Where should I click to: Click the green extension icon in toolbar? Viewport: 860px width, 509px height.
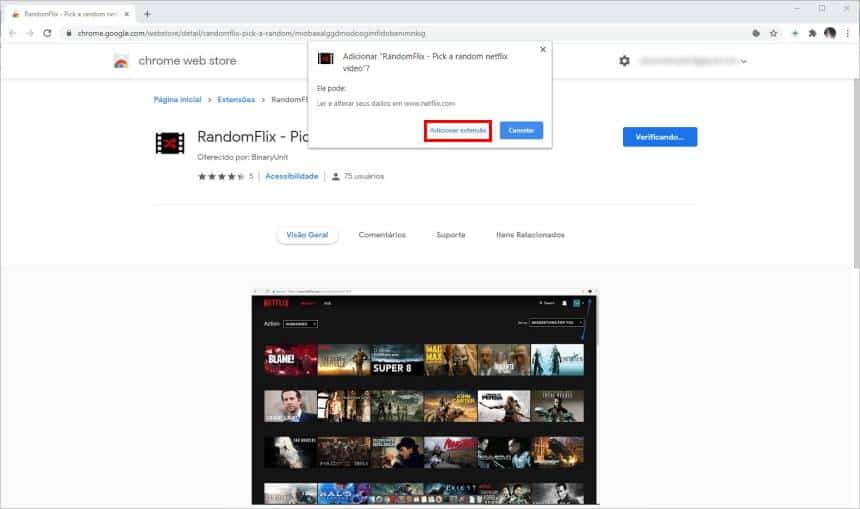795,33
